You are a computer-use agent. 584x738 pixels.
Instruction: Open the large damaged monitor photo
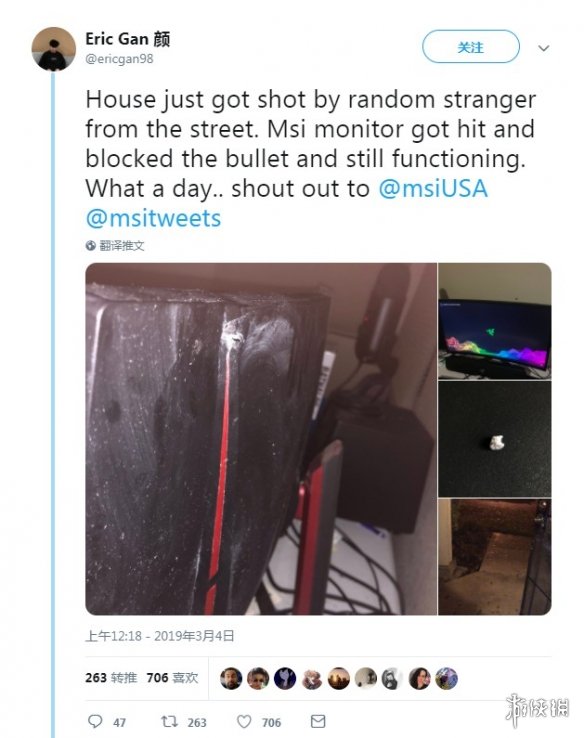pyautogui.click(x=261, y=439)
